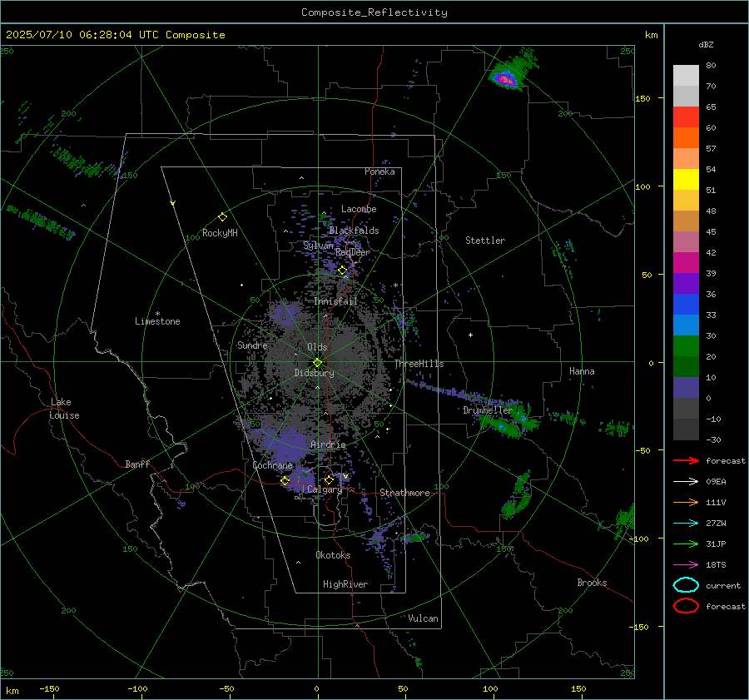Click the yellow diamond marker above Calgary
749x700 pixels.
point(329,479)
